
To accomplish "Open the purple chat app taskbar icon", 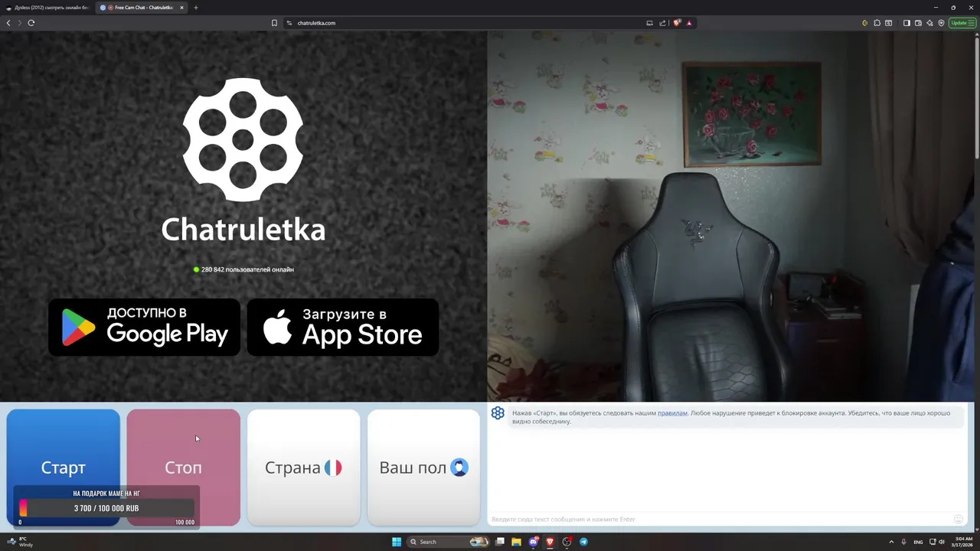I will pyautogui.click(x=534, y=542).
